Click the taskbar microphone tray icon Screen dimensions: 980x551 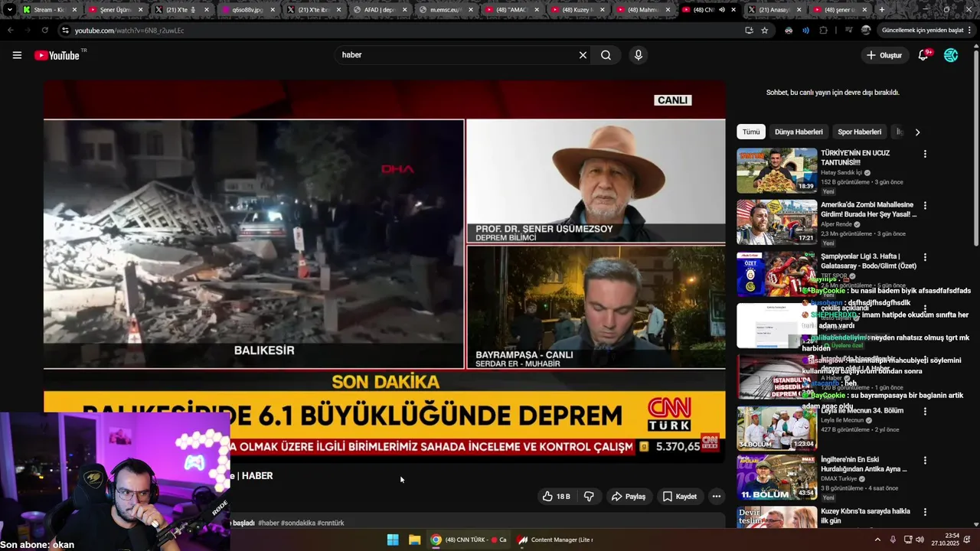pyautogui.click(x=893, y=540)
